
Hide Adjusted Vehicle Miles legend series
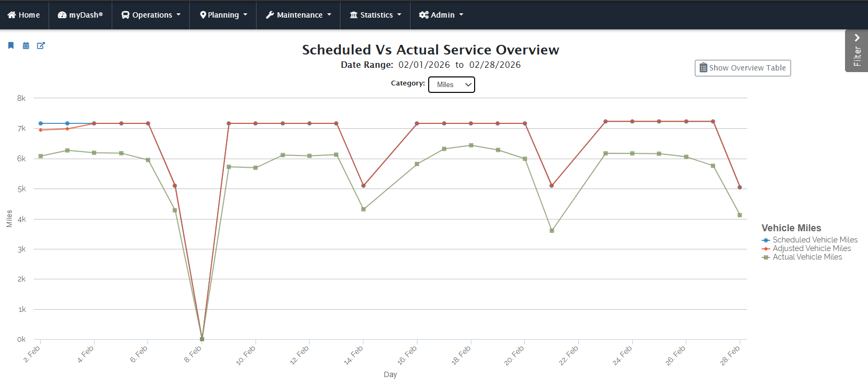[811, 248]
